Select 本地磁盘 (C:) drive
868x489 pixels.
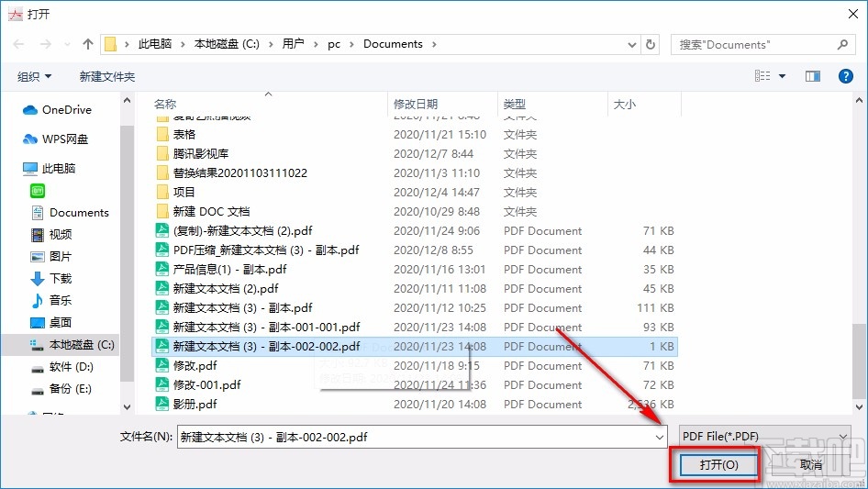72,345
